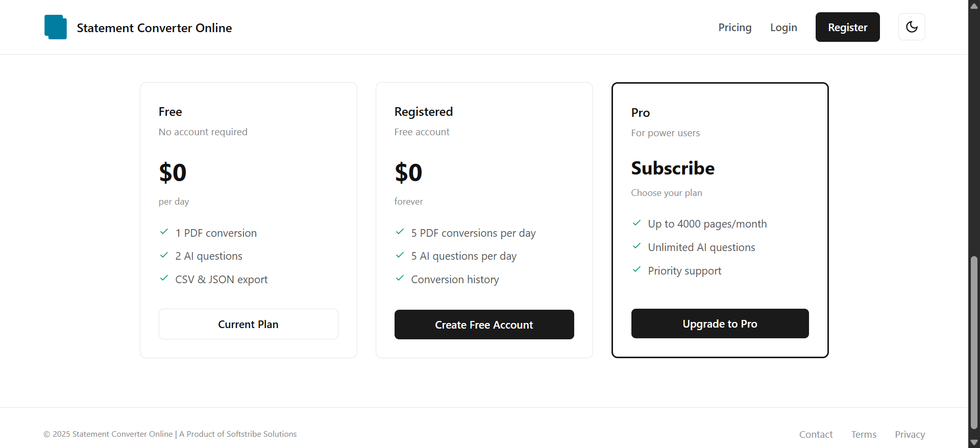This screenshot has width=980, height=448.
Task: Open the Terms footer link
Action: click(864, 434)
